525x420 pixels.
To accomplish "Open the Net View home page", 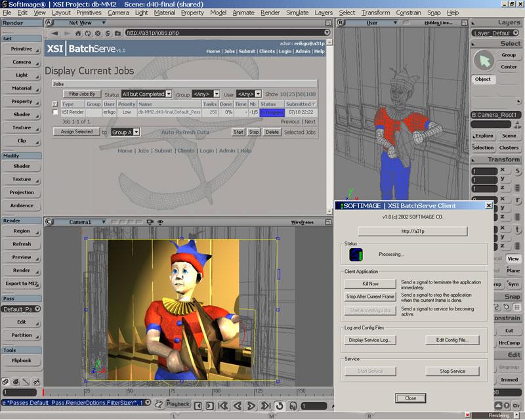I will tap(77, 33).
